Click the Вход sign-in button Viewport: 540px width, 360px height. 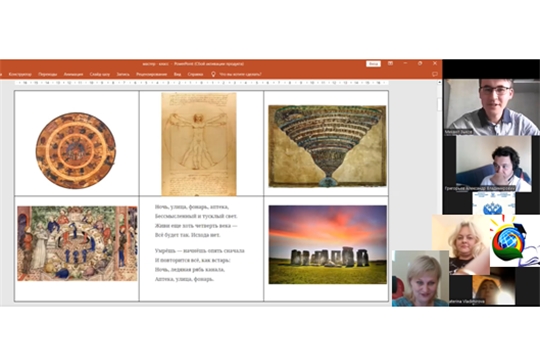pos(373,64)
